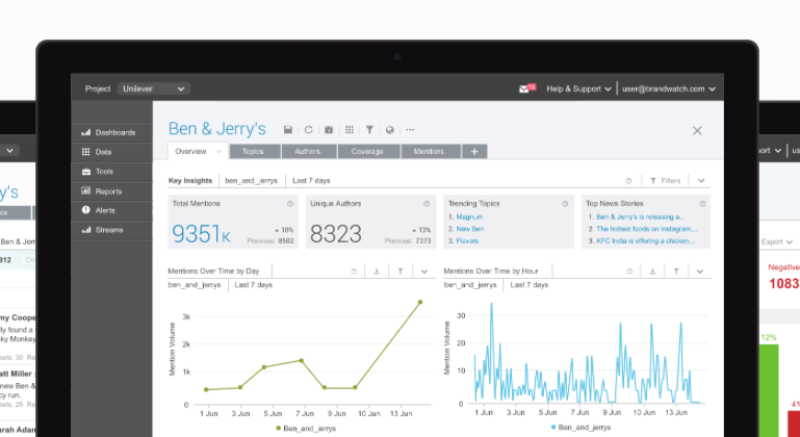The image size is (800, 437).
Task: Add a new tab with the plus button
Action: click(x=474, y=151)
